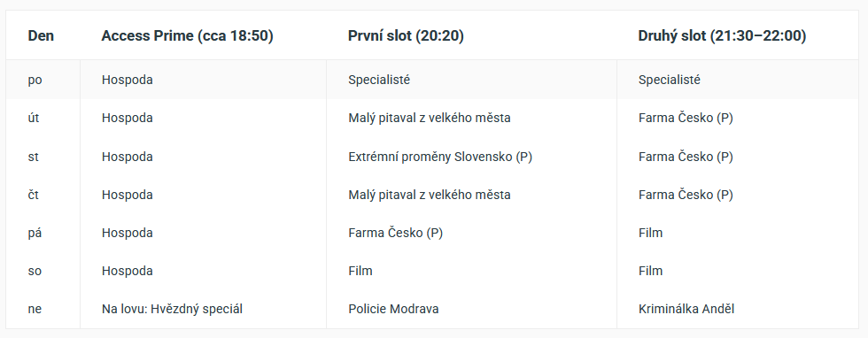Click Specialisté in the První slot column
The image size is (868, 338).
tap(379, 80)
